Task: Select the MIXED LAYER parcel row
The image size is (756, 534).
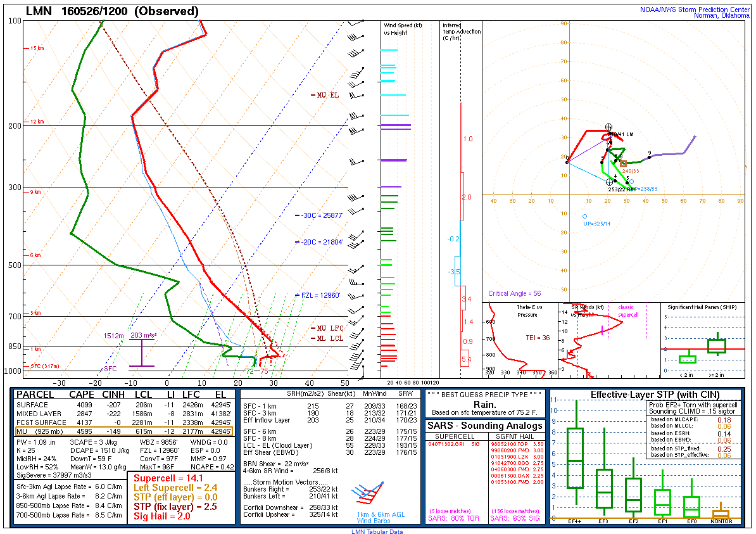Action: [124, 414]
